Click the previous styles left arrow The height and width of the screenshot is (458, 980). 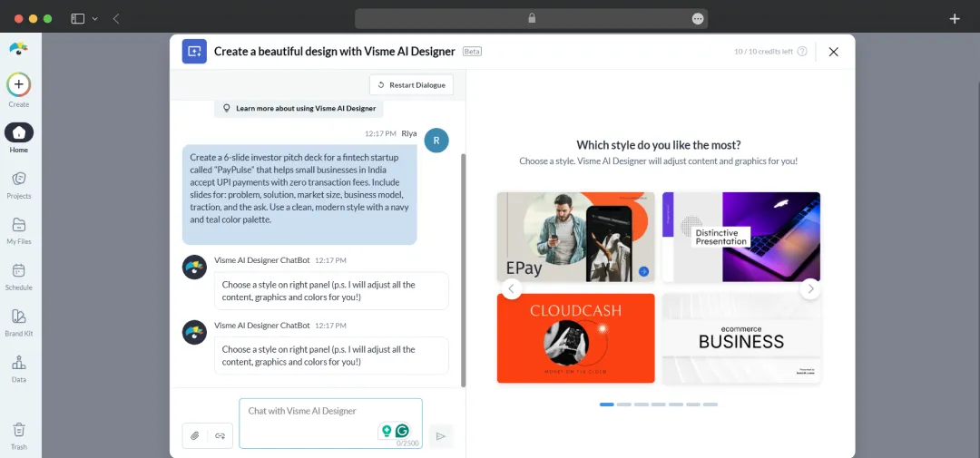pyautogui.click(x=511, y=288)
